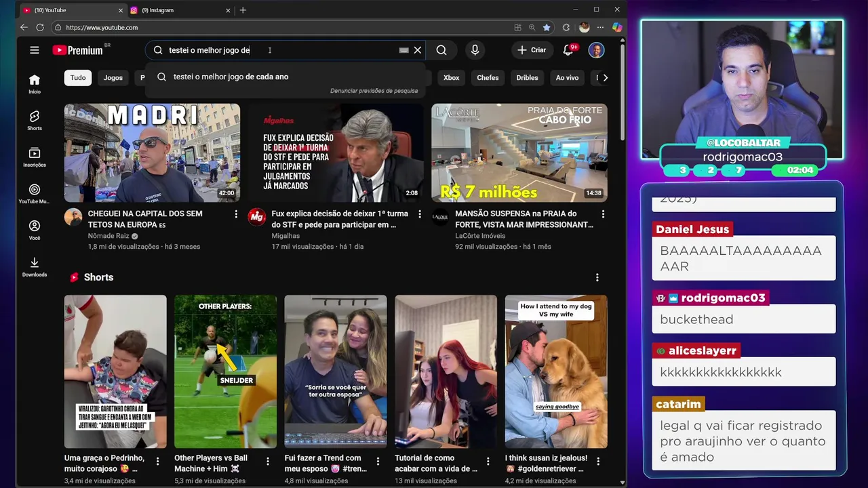Clear the search text with X icon

(x=418, y=50)
